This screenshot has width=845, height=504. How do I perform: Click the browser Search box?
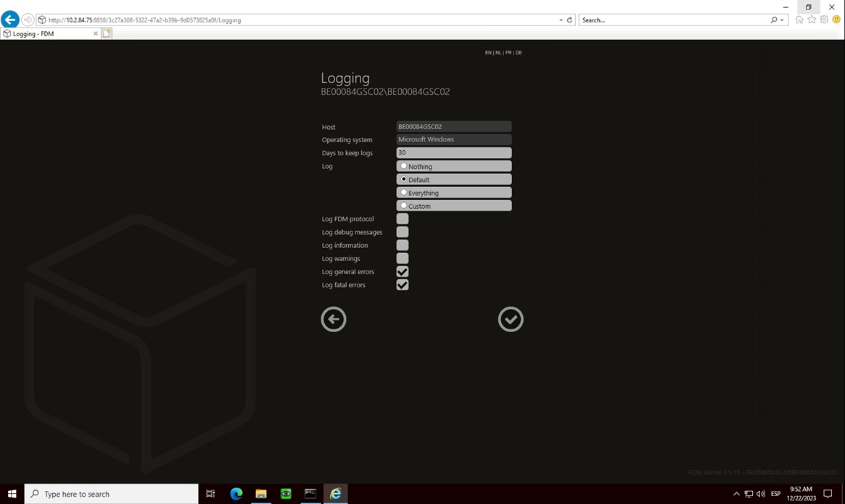(x=675, y=20)
